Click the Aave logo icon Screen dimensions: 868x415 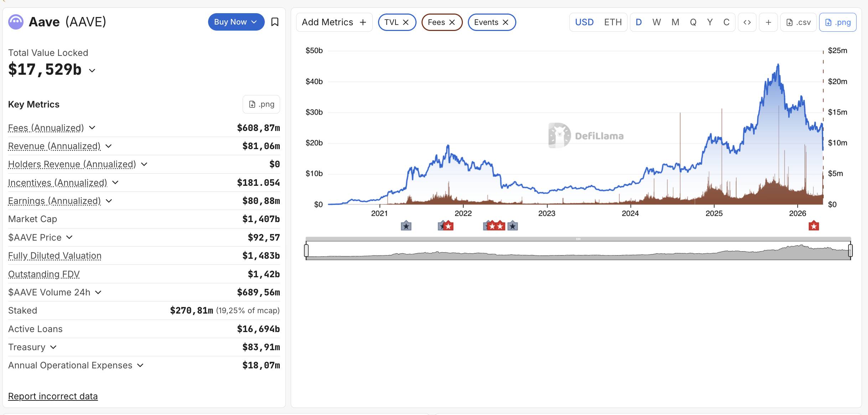pos(16,22)
